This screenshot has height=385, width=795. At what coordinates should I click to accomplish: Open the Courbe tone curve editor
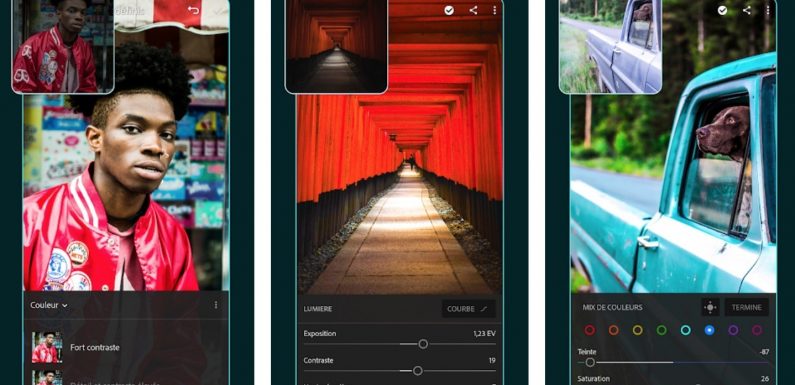pos(468,308)
